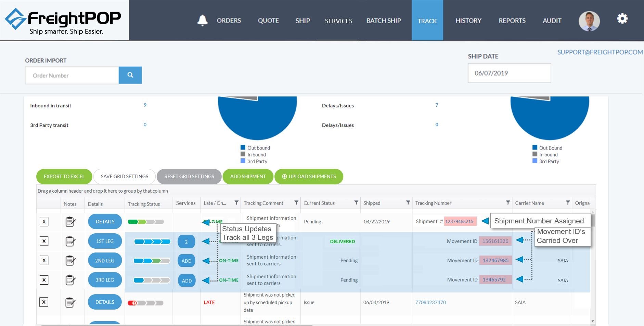This screenshot has width=644, height=326.
Task: Click RESET GRID SETTINGS button
Action: click(189, 177)
